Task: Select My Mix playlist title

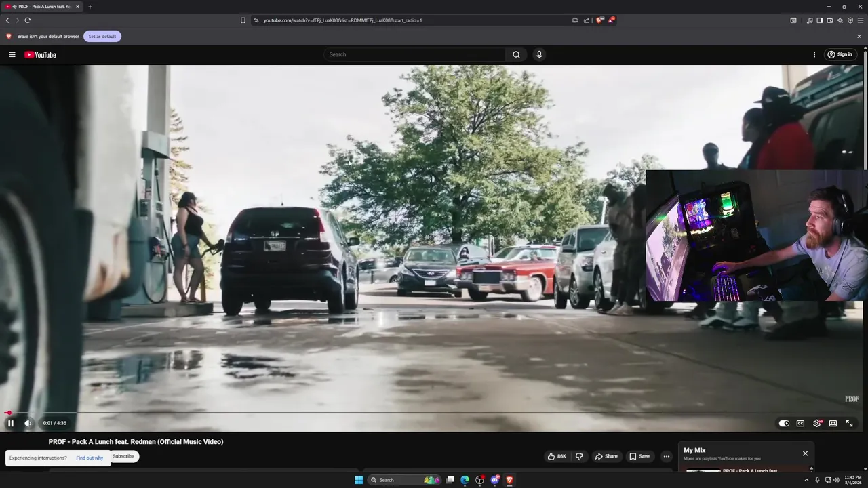Action: pyautogui.click(x=694, y=450)
